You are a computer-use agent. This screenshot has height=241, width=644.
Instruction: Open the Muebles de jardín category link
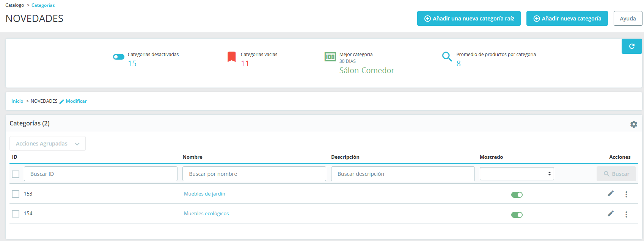(x=204, y=194)
